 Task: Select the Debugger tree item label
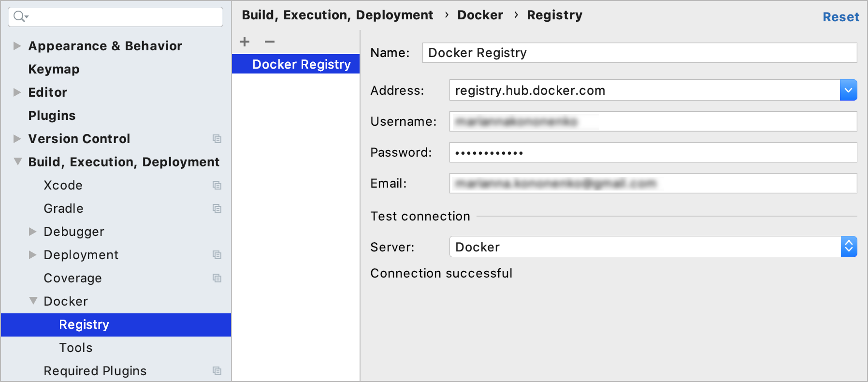tap(74, 232)
